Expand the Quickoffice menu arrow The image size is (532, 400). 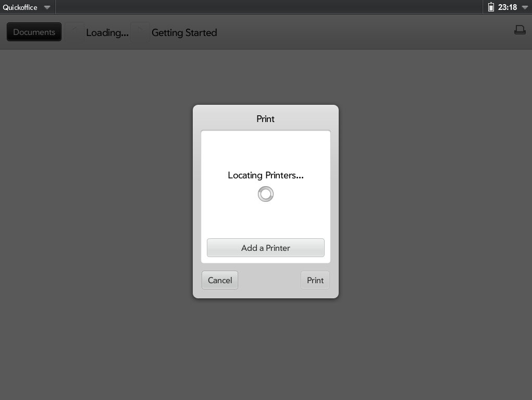click(47, 7)
